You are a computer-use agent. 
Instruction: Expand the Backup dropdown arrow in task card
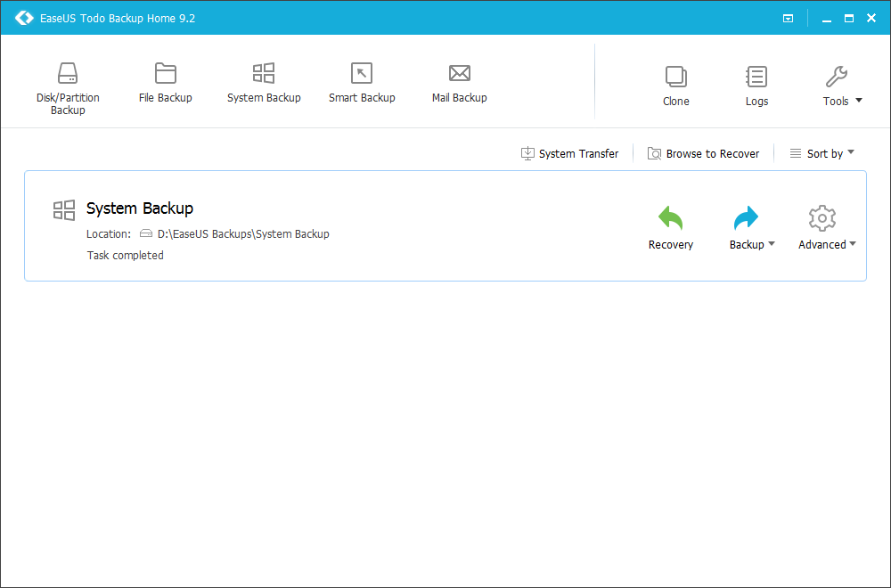772,244
